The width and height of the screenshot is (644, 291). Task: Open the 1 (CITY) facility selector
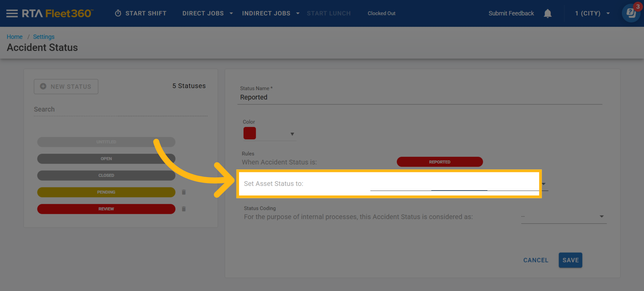point(592,13)
